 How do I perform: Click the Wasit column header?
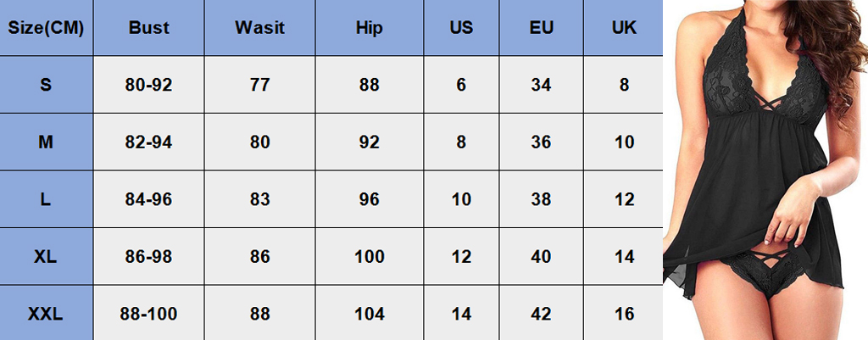[259, 28]
